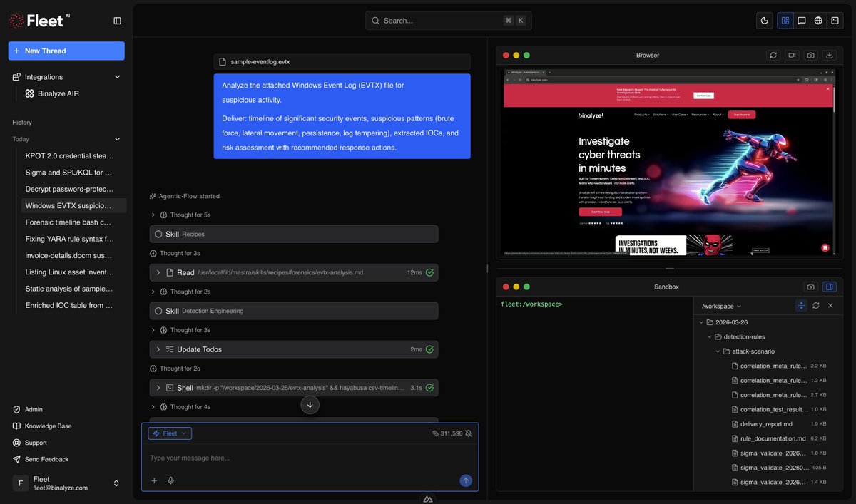Toggle the terminal view icon in header
Viewport: 856px width, 504px height.
835,21
